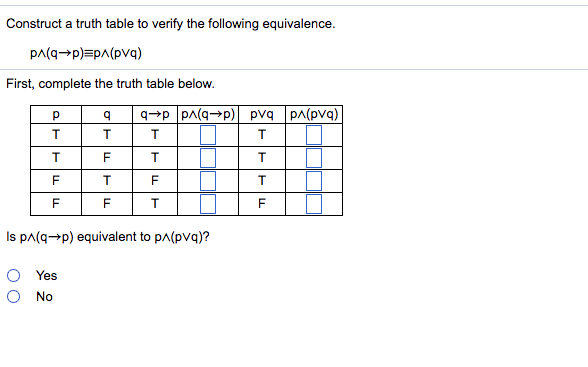Screen dimensions: 588x367
Task: Click the q column header cell
Action: pyautogui.click(x=107, y=114)
